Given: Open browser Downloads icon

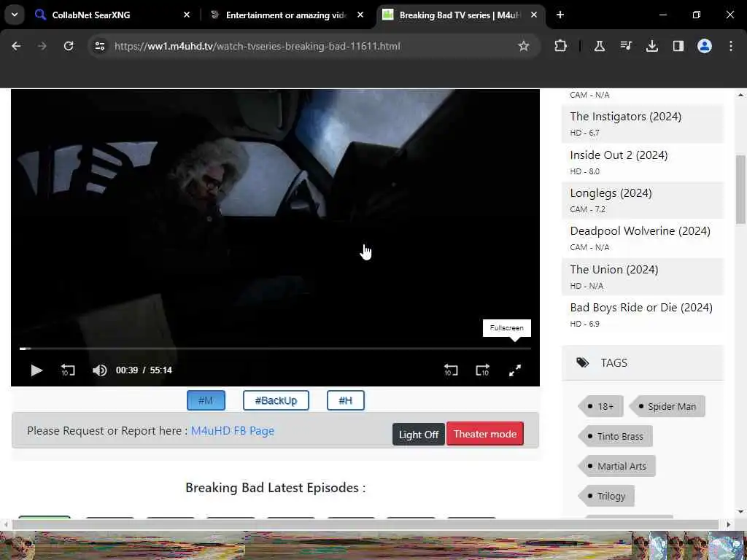Looking at the screenshot, I should (x=652, y=46).
